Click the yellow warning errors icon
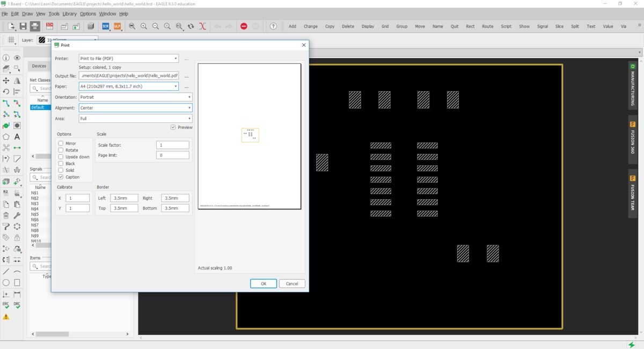This screenshot has width=644, height=349. 6,317
